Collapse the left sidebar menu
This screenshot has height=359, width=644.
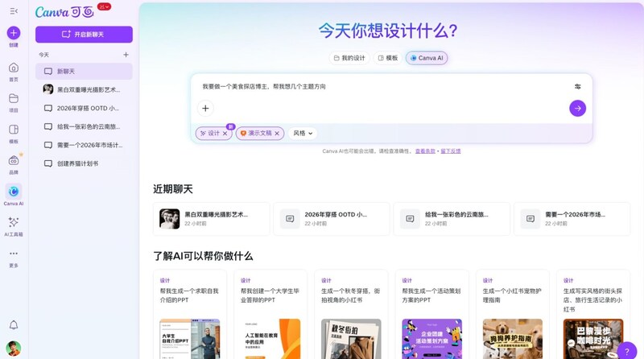pos(14,11)
